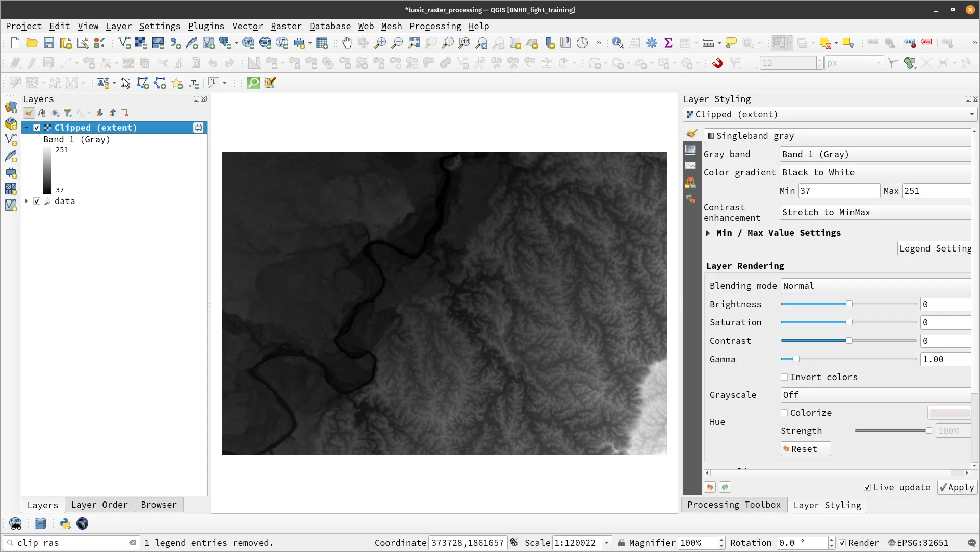Activate the Zoom In magnifier tool
The height and width of the screenshot is (552, 980).
(380, 43)
